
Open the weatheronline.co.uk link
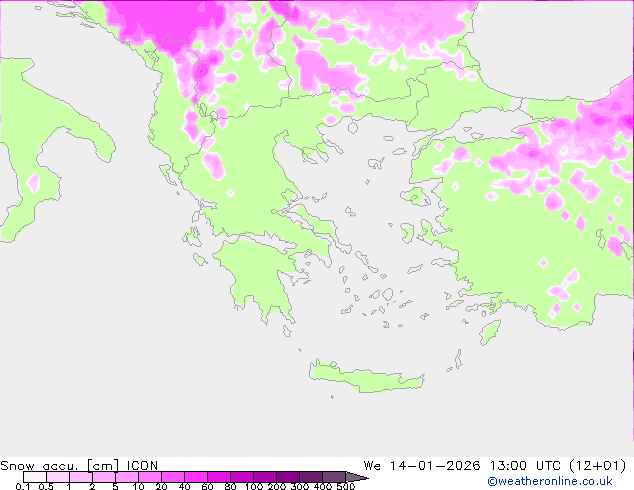550,481
